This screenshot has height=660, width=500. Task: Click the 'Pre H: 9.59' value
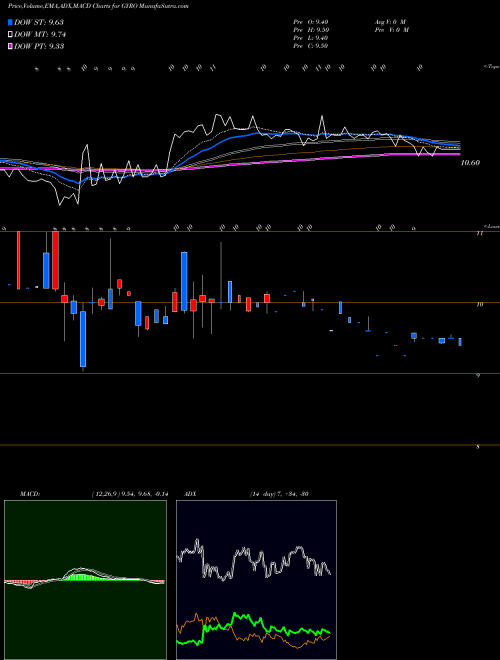[x=311, y=30]
